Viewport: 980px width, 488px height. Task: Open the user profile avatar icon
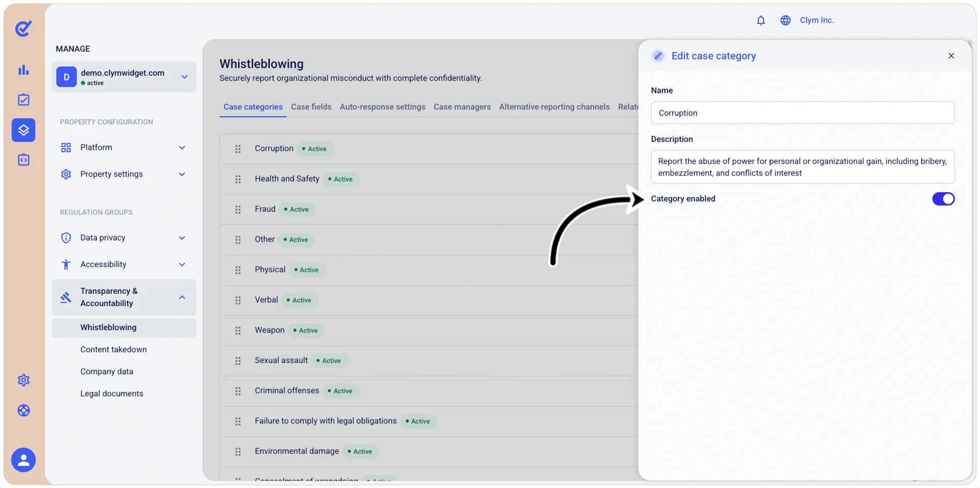[24, 460]
